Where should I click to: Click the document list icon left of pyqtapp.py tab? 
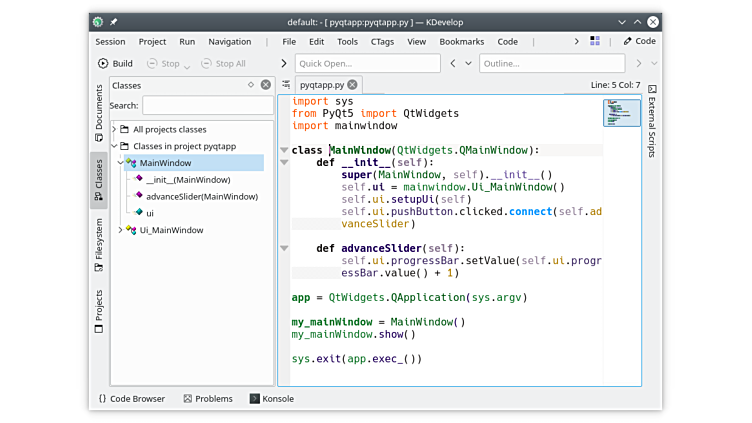(286, 85)
